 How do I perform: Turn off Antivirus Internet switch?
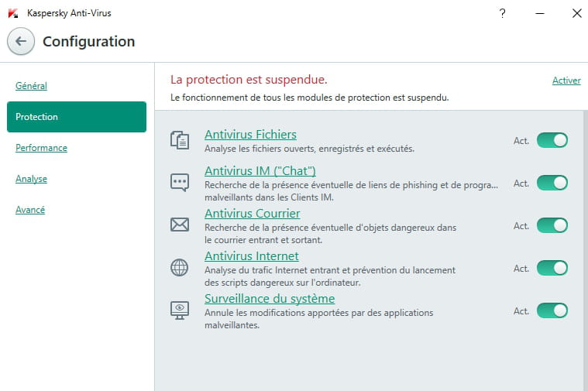coord(552,268)
